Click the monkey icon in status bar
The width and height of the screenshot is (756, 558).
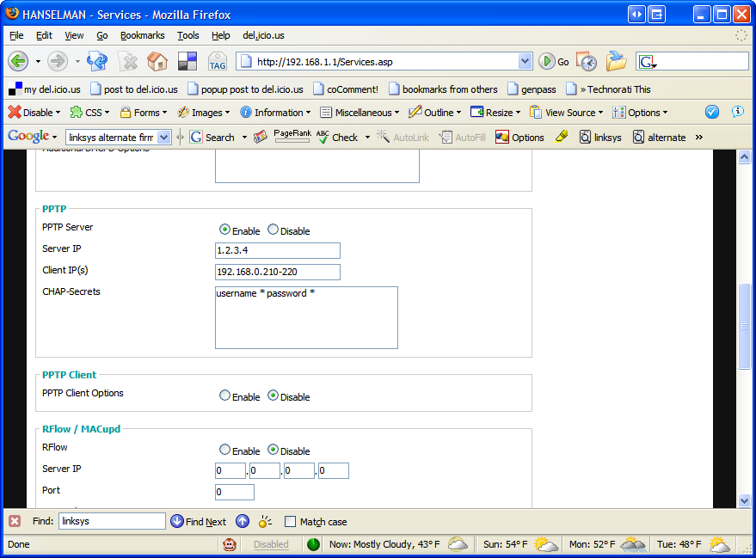(x=230, y=544)
